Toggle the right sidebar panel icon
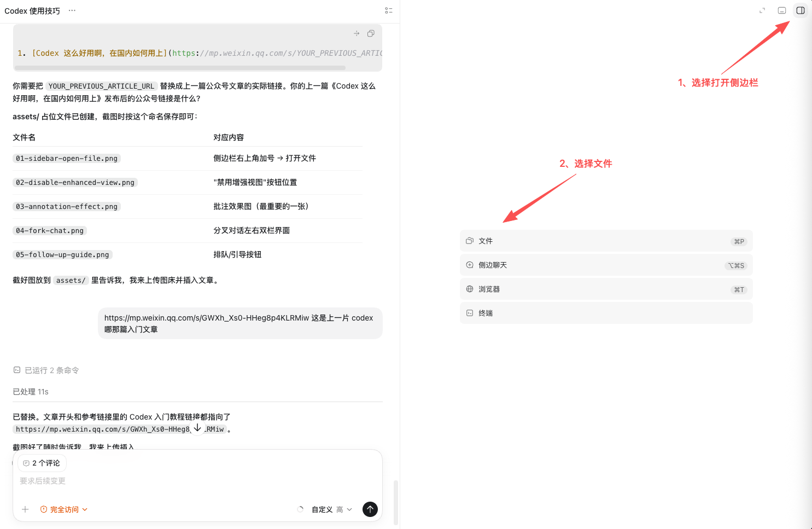 pyautogui.click(x=801, y=10)
